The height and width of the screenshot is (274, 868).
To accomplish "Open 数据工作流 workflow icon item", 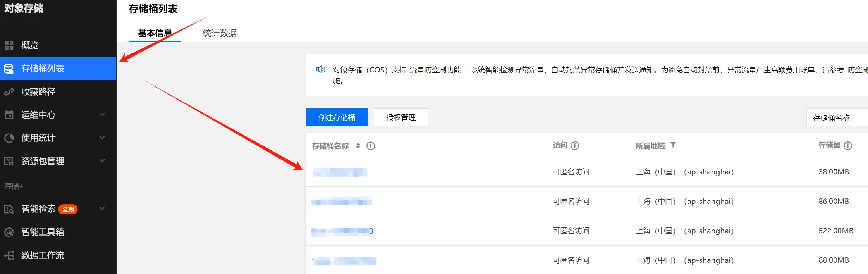I will pos(9,255).
